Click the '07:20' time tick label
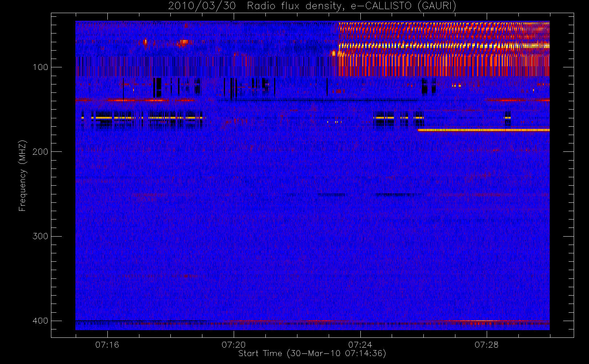The image size is (589, 364). [234, 345]
